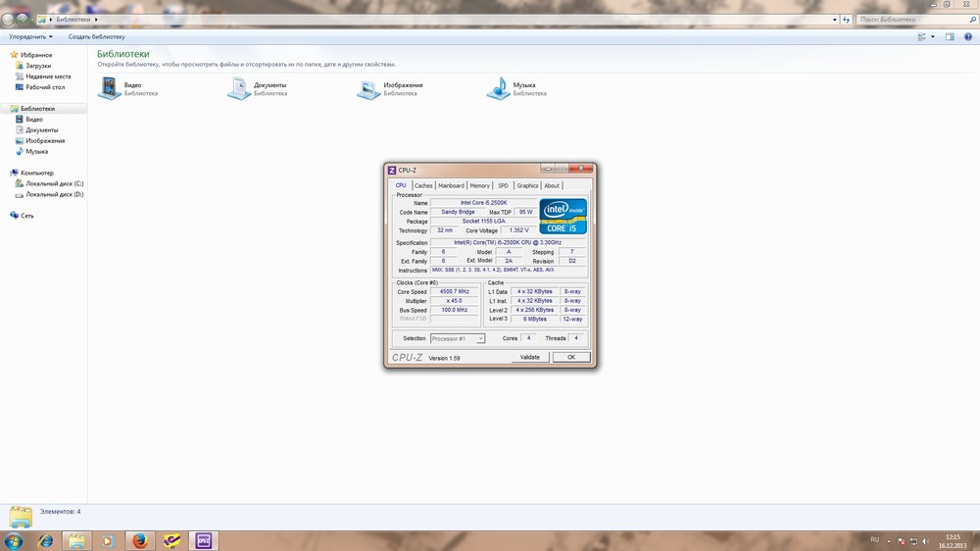Click the Level 3 cache value 6 MBytes

point(534,319)
